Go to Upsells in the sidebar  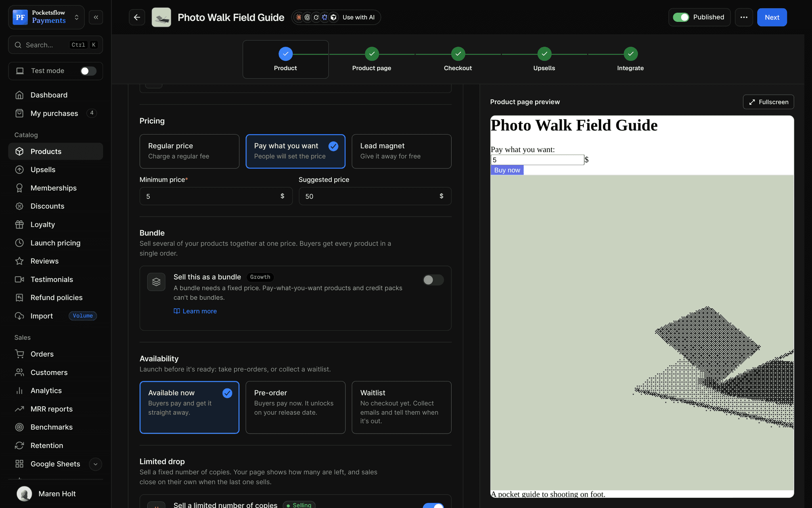[56, 169]
